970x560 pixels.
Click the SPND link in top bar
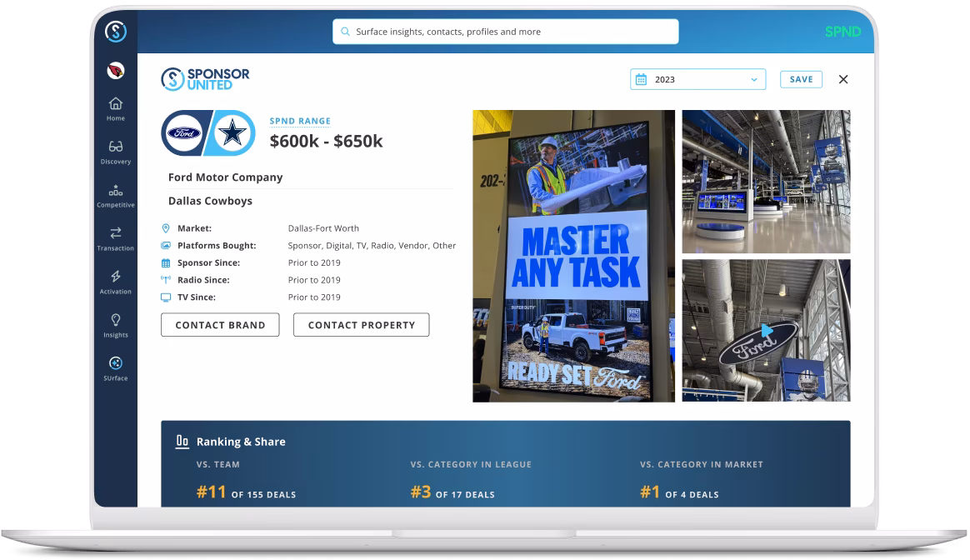[x=842, y=32]
